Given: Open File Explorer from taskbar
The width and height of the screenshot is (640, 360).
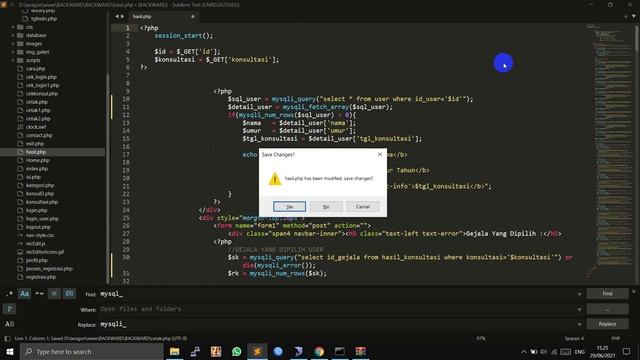Looking at the screenshot, I should point(175,351).
